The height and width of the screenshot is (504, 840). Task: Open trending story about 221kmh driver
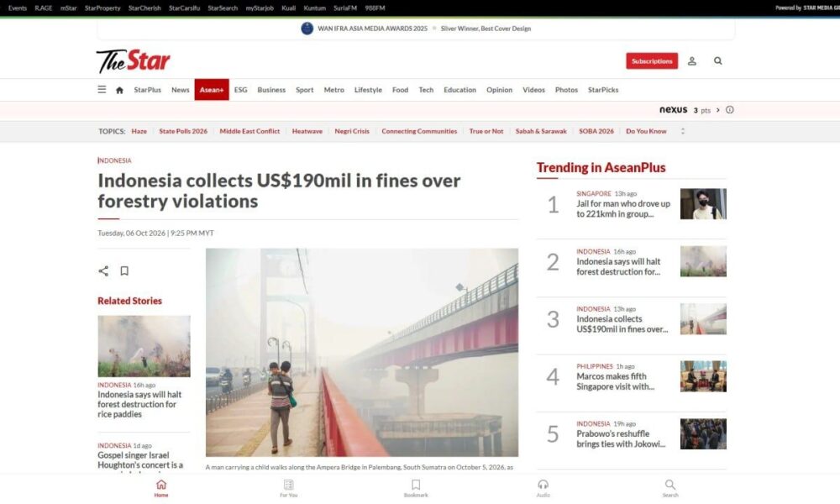coord(623,209)
